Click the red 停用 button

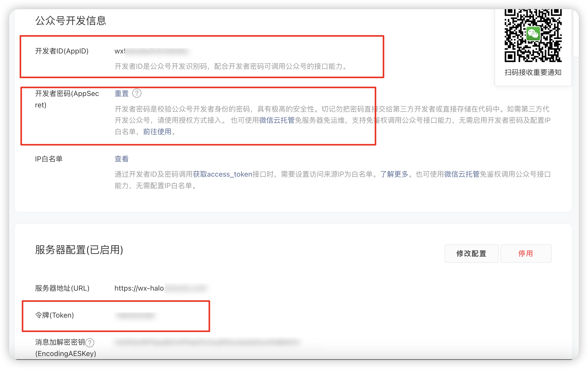pyautogui.click(x=526, y=253)
